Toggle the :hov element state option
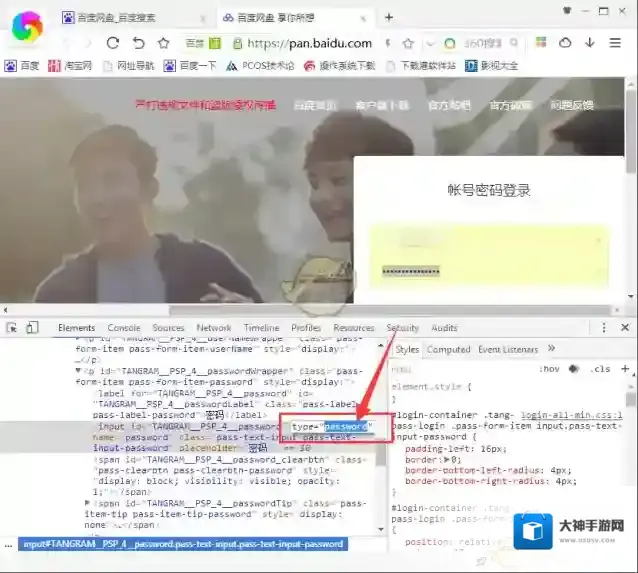This screenshot has height=573, width=638. pos(551,368)
